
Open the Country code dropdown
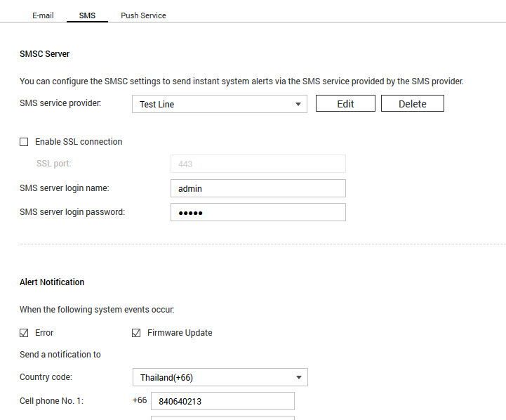[x=220, y=377]
